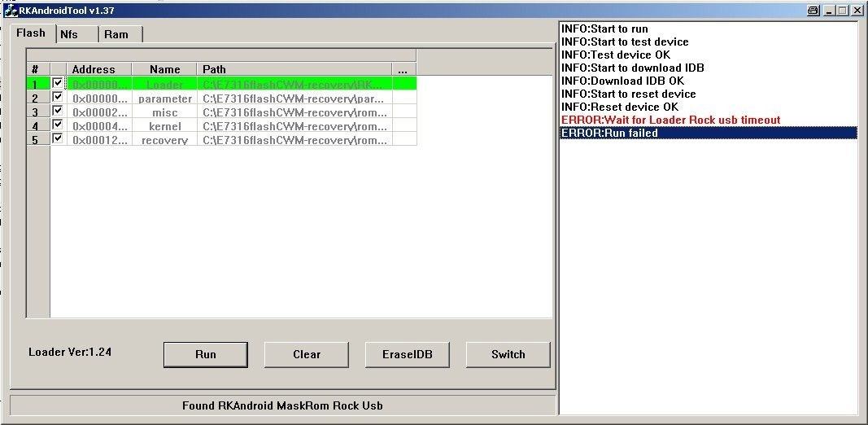Click the address cell of the misc row
Image resolution: width=868 pixels, height=425 pixels.
[99, 112]
